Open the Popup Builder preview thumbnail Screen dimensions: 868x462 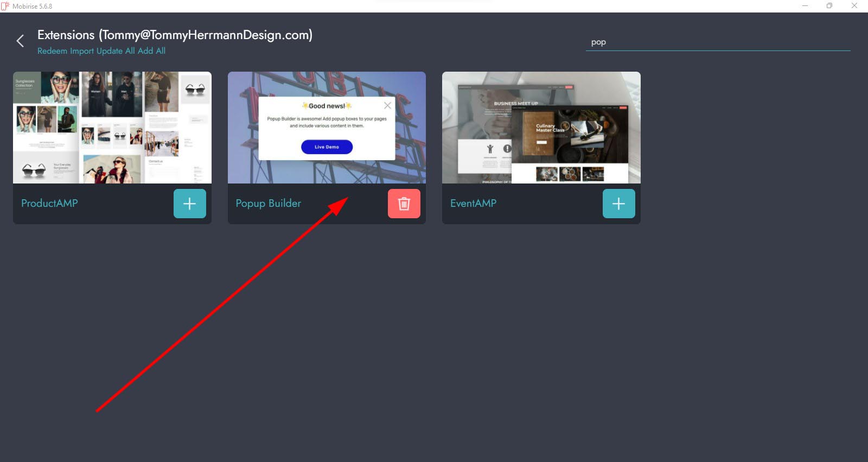[327, 128]
